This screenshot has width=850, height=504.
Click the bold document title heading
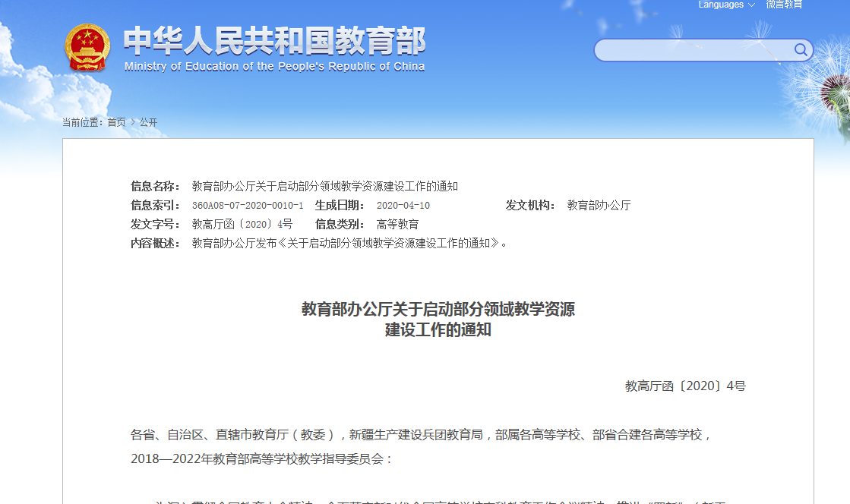click(438, 320)
